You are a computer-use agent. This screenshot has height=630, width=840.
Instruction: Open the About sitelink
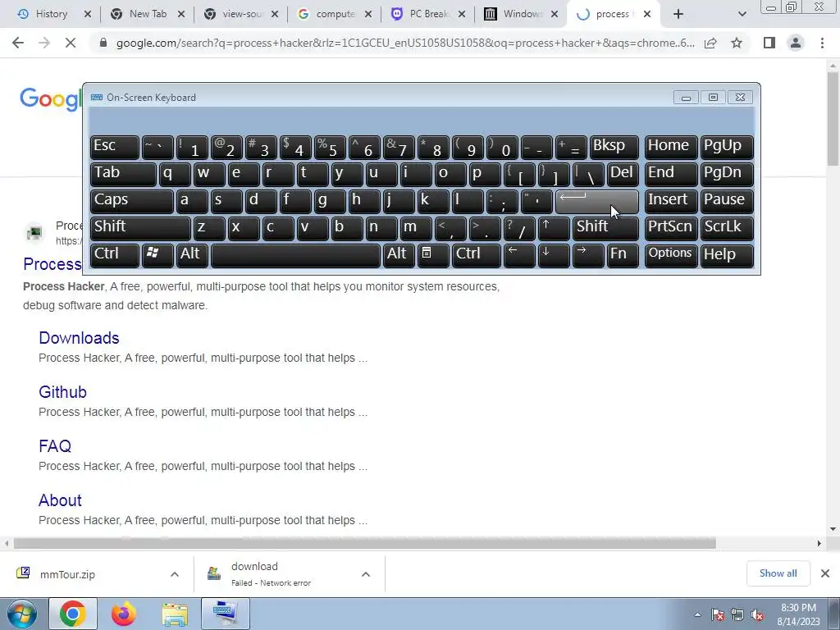[60, 500]
